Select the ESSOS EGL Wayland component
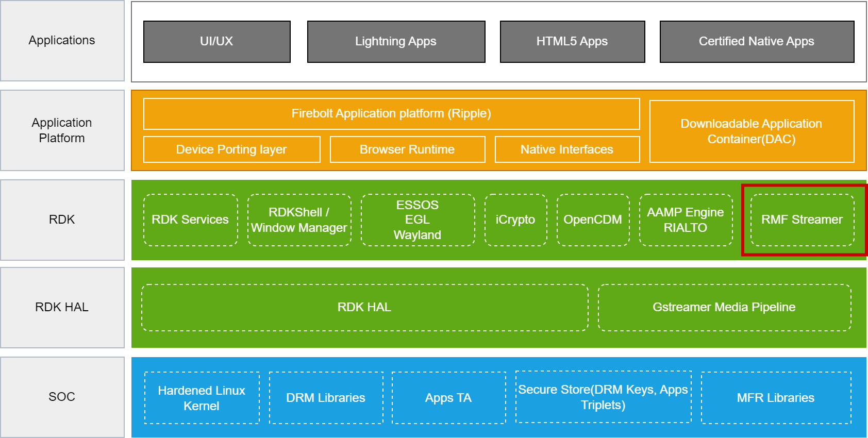868x438 pixels. 418,220
